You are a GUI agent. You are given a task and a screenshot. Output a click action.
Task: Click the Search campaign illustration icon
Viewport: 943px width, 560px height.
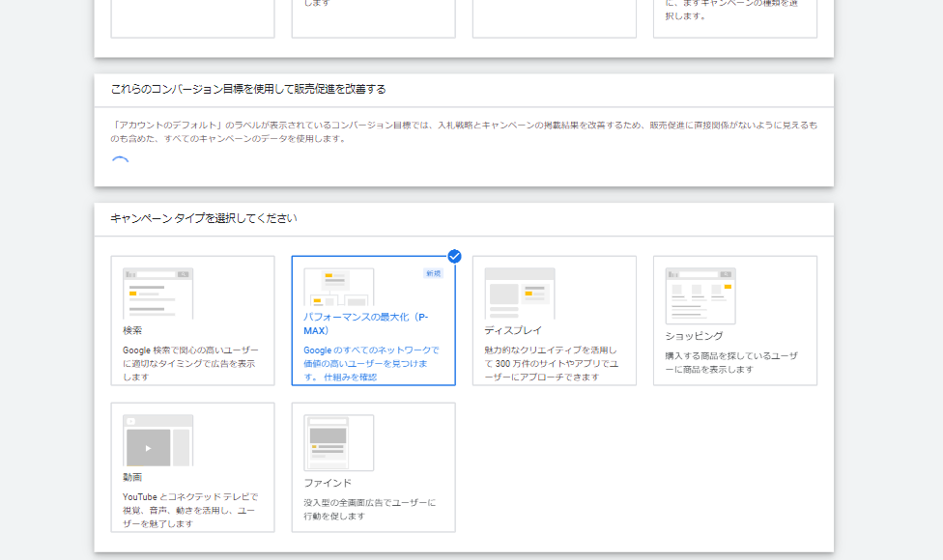pos(158,294)
